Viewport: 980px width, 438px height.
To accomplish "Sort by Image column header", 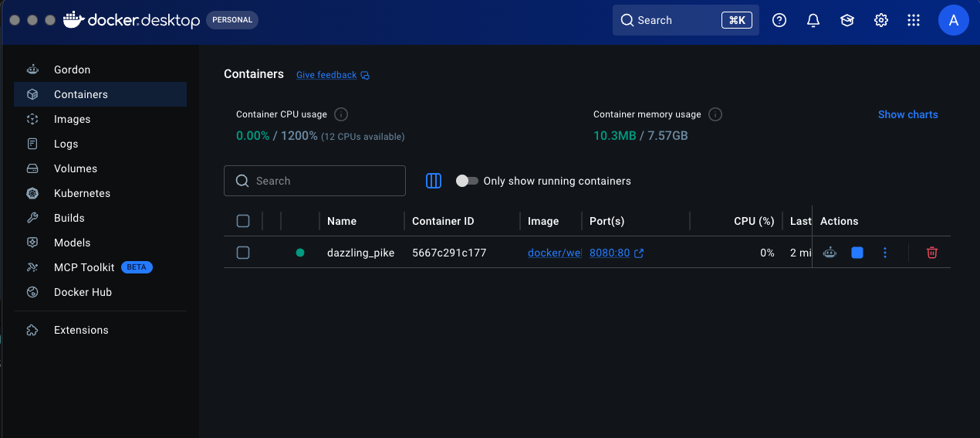I will pos(543,221).
